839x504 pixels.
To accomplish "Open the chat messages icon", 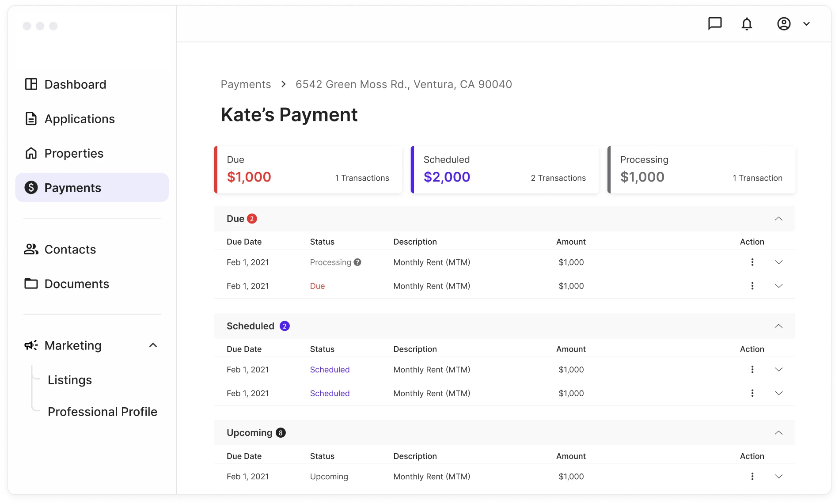I will tap(714, 23).
